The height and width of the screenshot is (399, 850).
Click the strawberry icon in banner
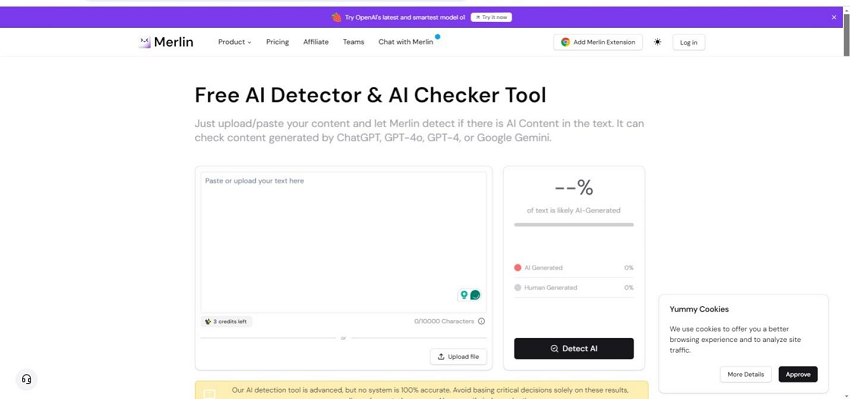point(337,17)
